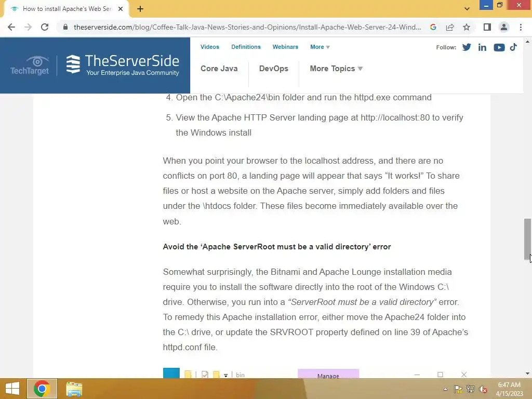Click italic 'ServerRoot must be a valid directory' text
Viewport: 532px width, 399px height.
tap(362, 302)
